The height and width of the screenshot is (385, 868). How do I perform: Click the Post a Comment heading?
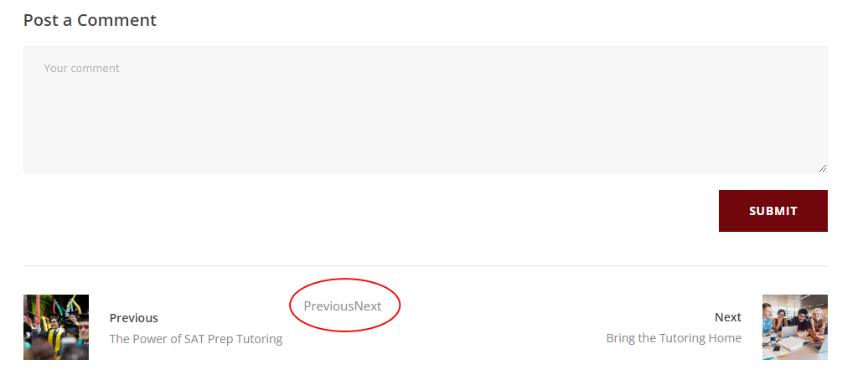[x=90, y=20]
